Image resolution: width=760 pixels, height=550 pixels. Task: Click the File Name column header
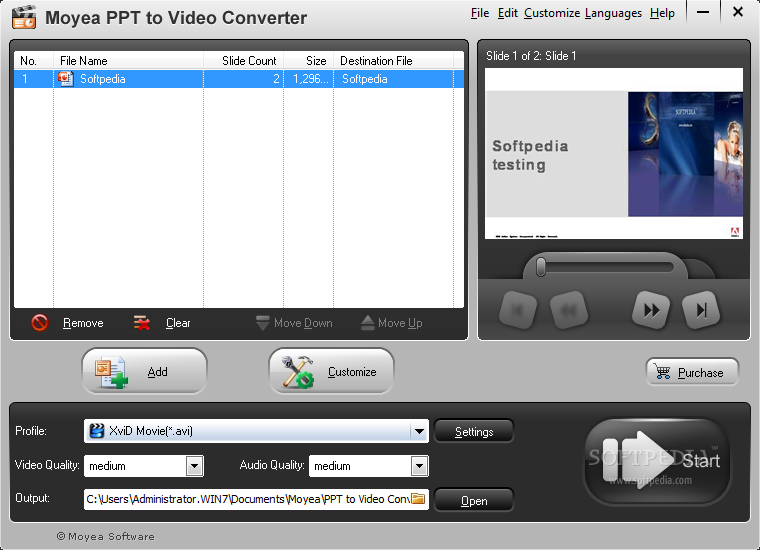[x=128, y=61]
